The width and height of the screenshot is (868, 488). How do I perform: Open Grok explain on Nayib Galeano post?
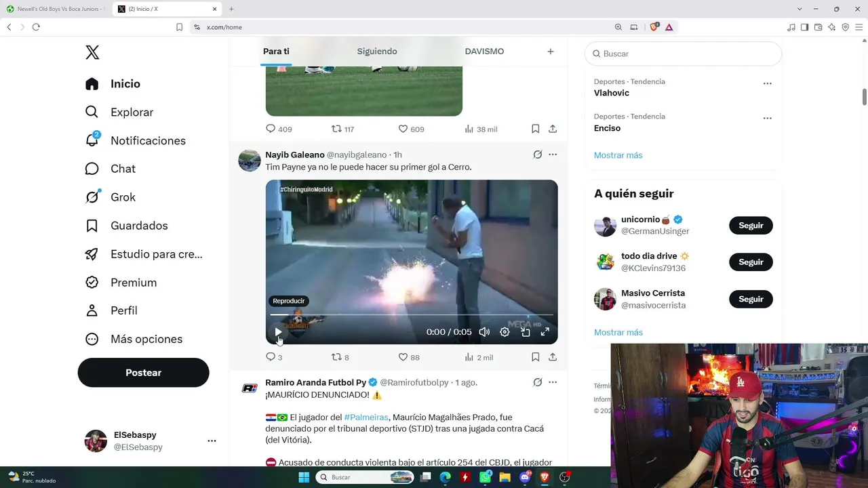538,155
